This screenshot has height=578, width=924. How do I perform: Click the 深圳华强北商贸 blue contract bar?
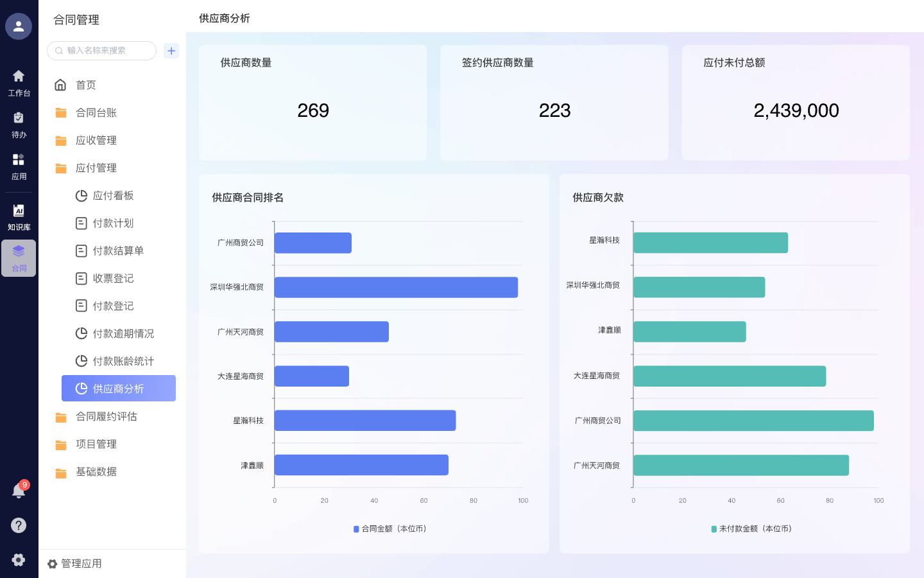tap(395, 288)
